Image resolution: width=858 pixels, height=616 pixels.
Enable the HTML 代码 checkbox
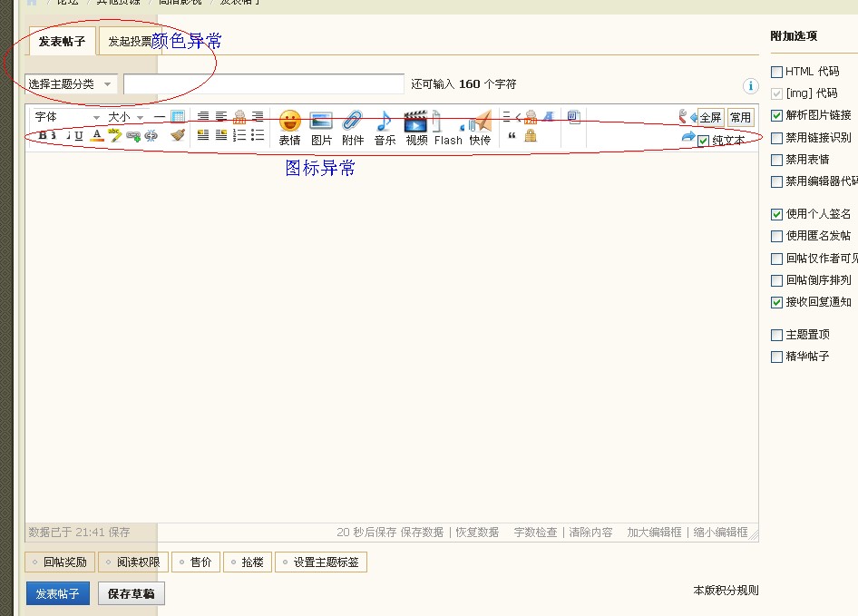click(x=776, y=72)
